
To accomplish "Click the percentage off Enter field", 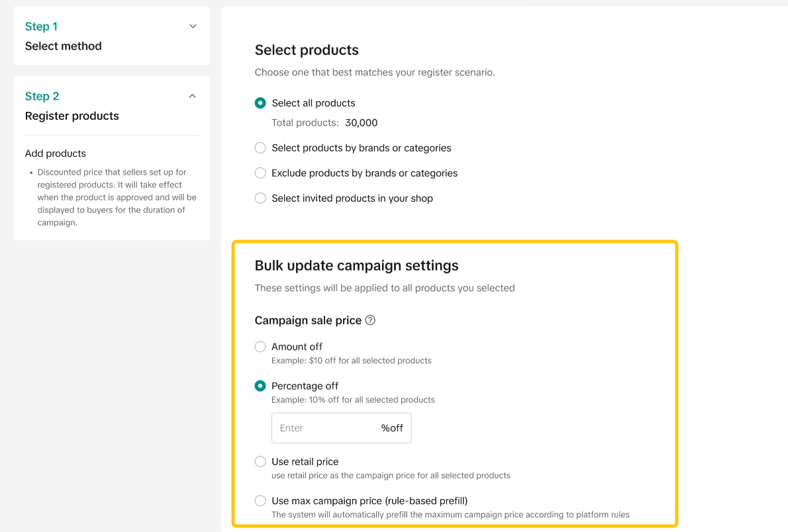I will pos(324,428).
